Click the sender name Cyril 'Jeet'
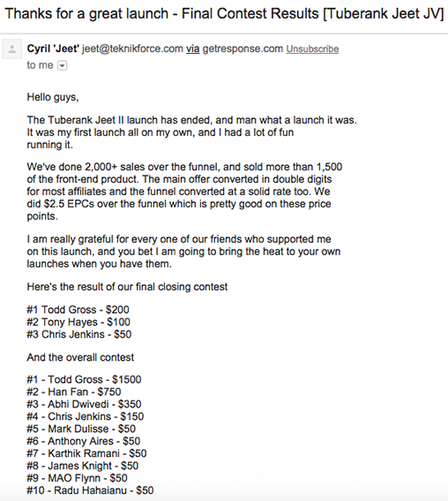This screenshot has height=501, width=448. click(x=53, y=49)
